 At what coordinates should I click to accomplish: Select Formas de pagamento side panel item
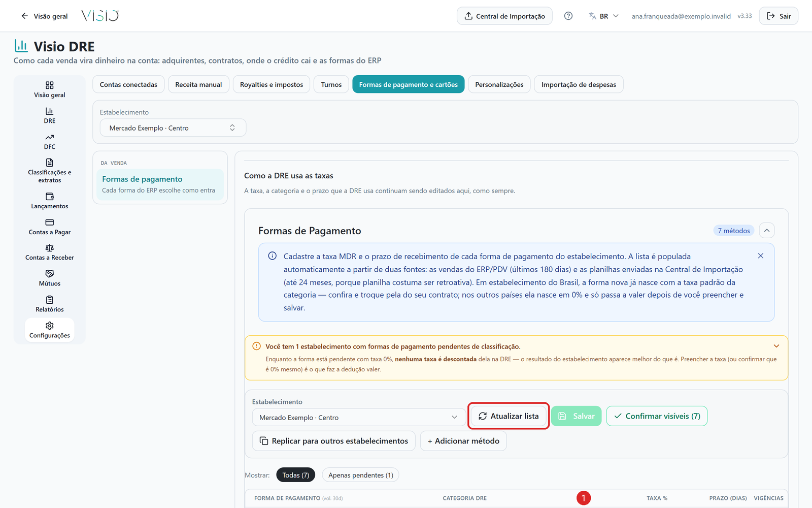[x=160, y=184]
